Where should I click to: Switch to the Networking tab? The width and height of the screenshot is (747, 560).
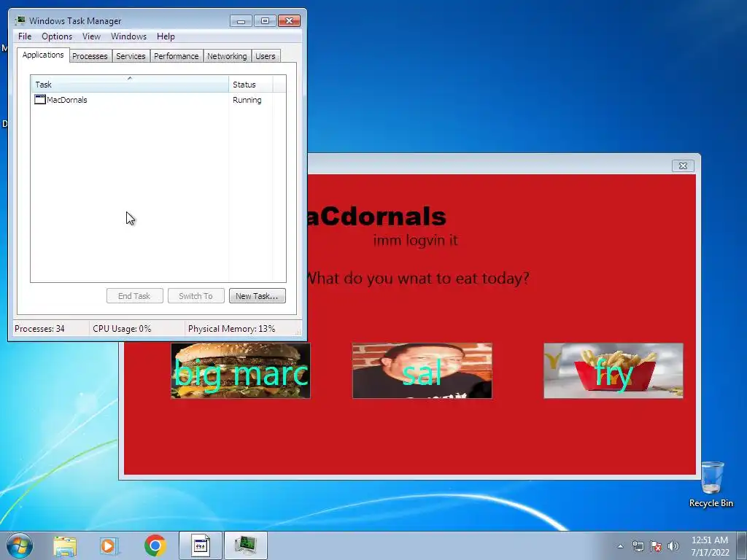[x=228, y=56]
